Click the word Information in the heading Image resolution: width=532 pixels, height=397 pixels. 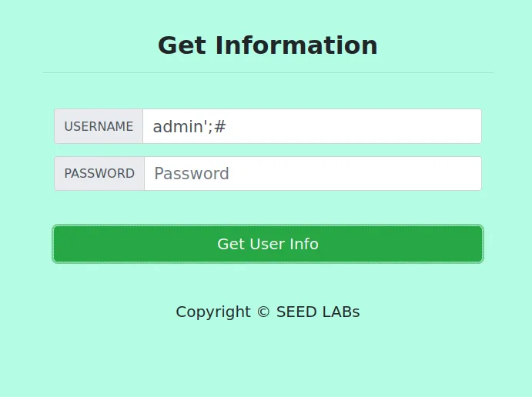click(296, 45)
